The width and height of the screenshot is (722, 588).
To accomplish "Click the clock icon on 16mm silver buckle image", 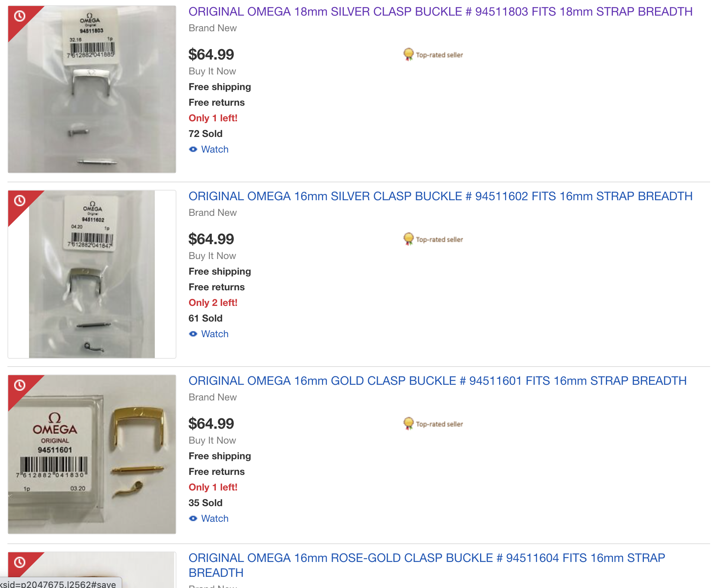I will (20, 201).
